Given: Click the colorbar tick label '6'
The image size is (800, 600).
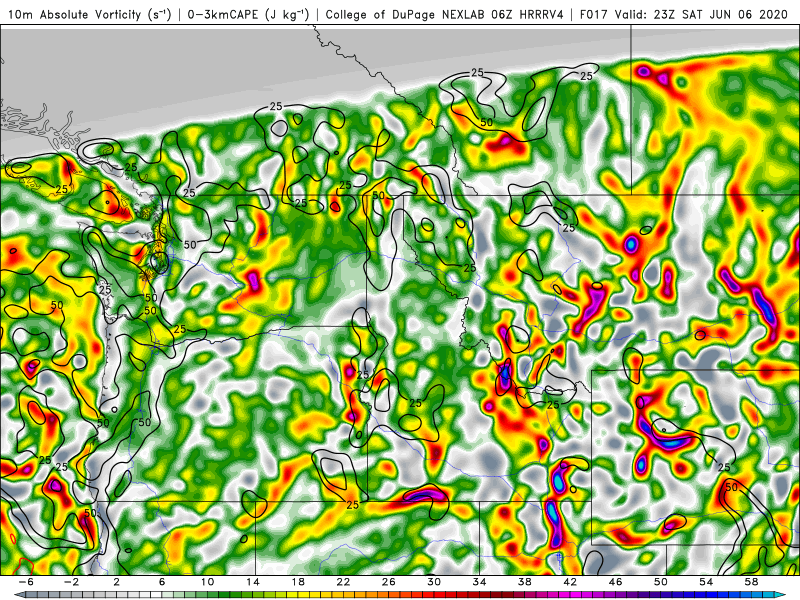Looking at the screenshot, I should click(162, 582).
